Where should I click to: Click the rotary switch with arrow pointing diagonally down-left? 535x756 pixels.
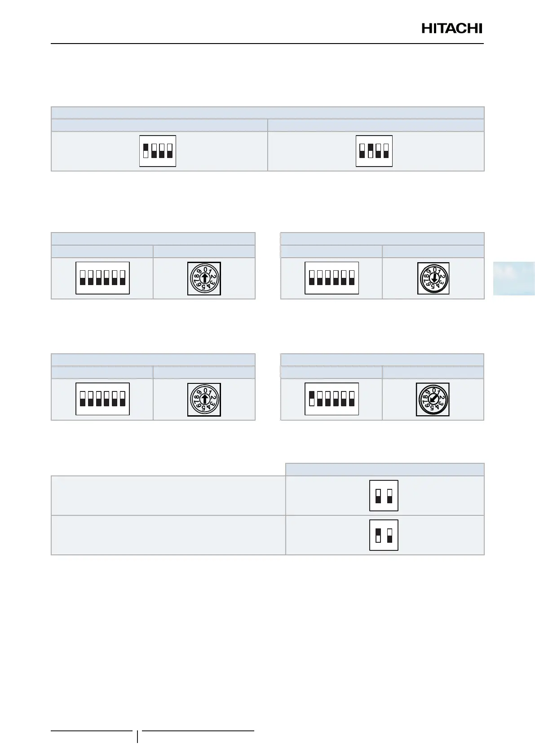[433, 400]
